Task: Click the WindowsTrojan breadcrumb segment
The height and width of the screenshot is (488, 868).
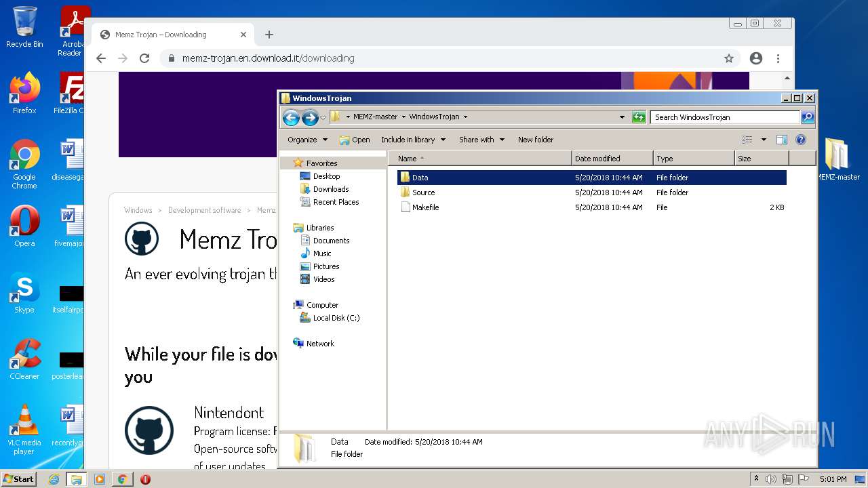Action: pos(434,117)
